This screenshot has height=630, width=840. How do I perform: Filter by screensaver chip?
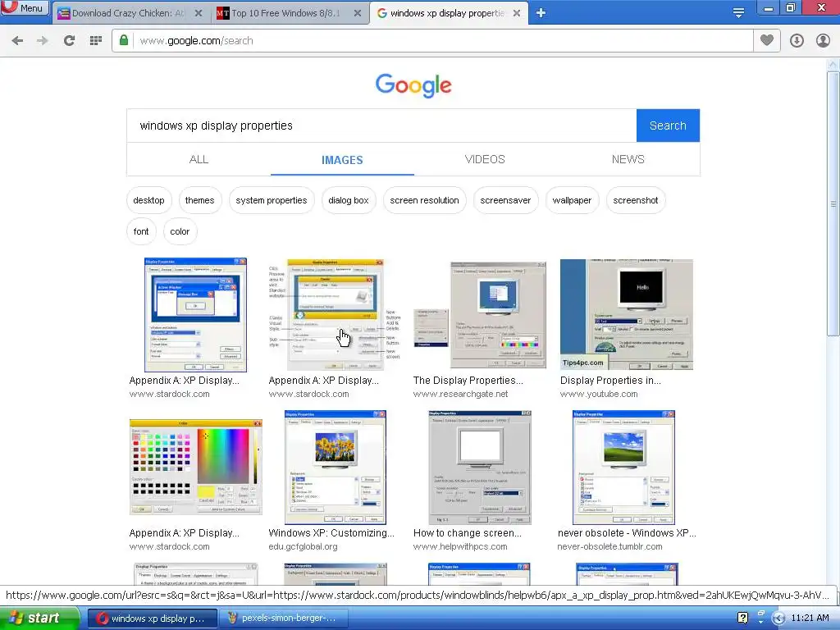505,200
